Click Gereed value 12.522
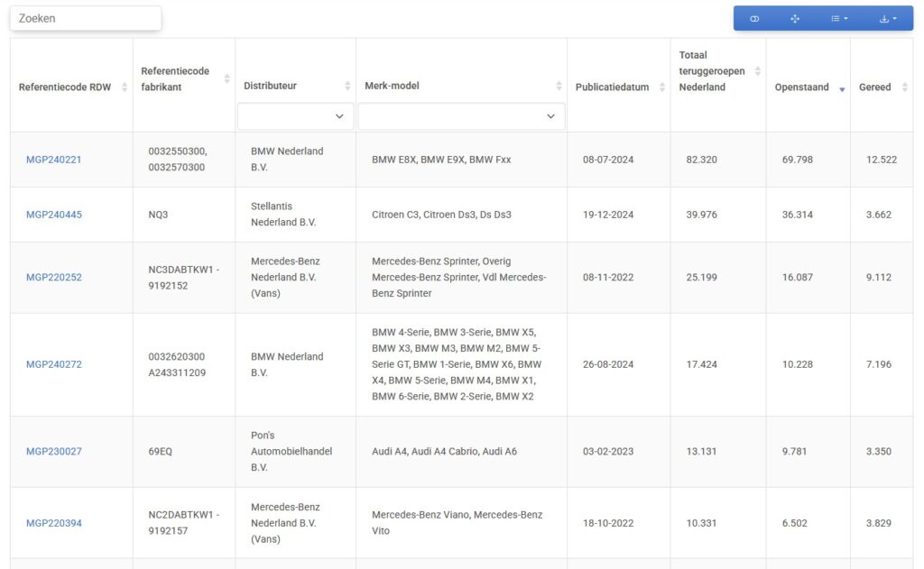924x569 pixels. click(882, 160)
